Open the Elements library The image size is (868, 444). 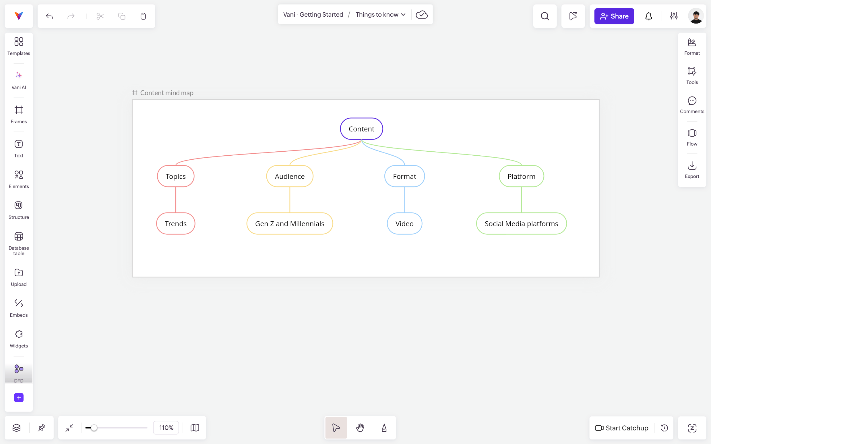click(19, 179)
